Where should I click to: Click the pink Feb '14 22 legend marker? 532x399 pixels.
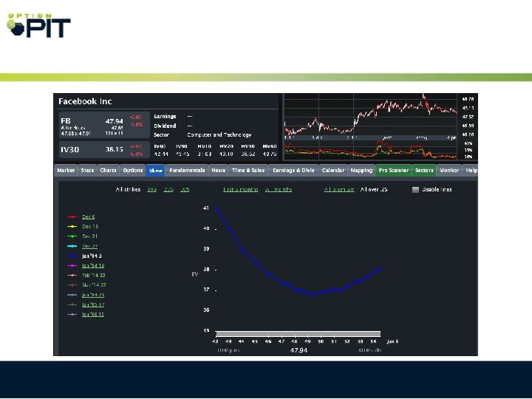pos(72,276)
